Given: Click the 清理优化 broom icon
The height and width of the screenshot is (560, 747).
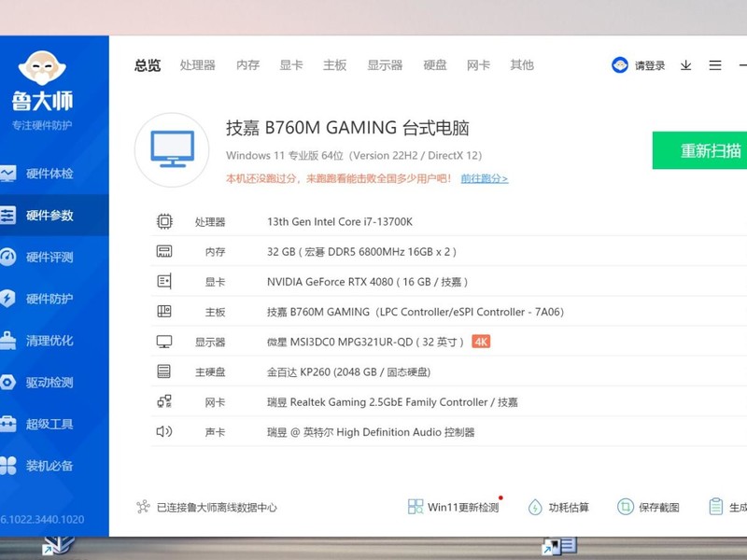Looking at the screenshot, I should (7, 341).
